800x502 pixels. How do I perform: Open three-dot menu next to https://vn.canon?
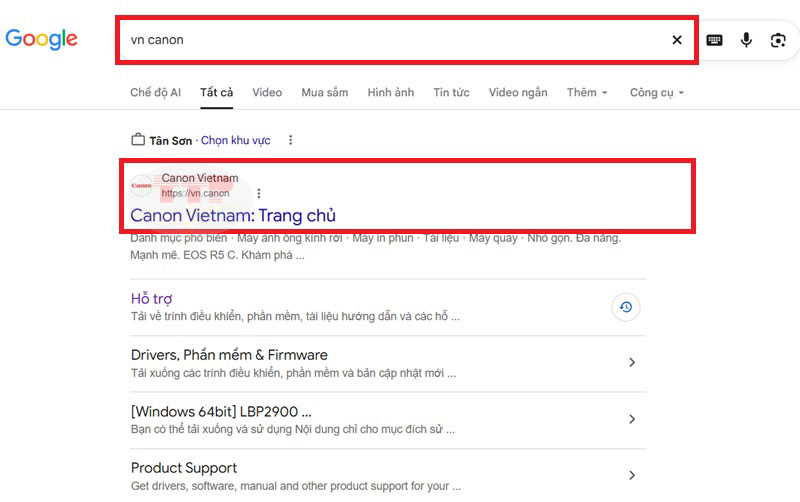(x=259, y=193)
